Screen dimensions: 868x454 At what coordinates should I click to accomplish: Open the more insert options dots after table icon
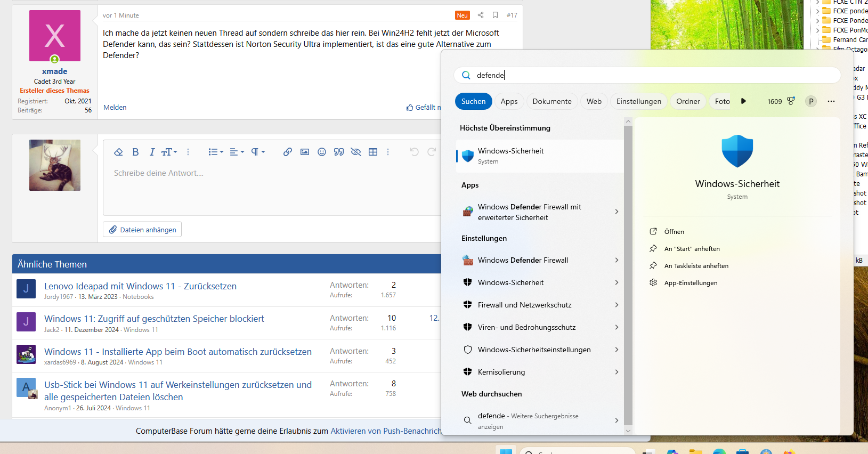pyautogui.click(x=388, y=152)
